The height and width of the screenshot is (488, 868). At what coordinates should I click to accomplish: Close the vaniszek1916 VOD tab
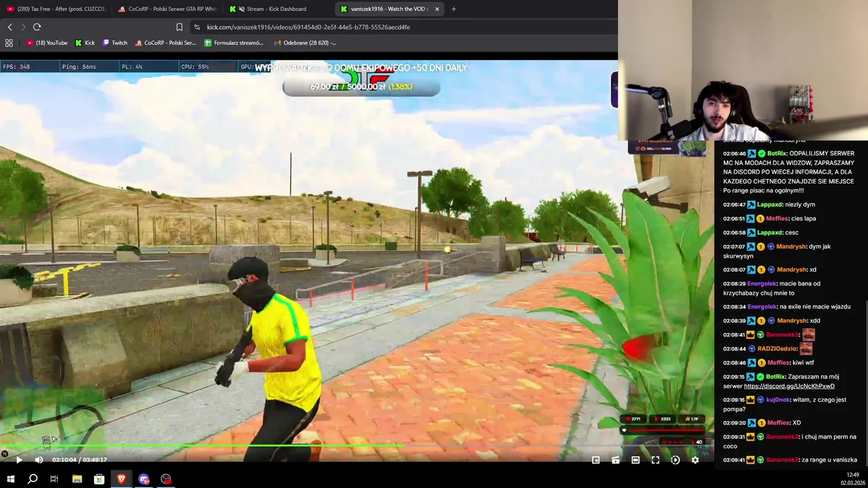tap(437, 9)
